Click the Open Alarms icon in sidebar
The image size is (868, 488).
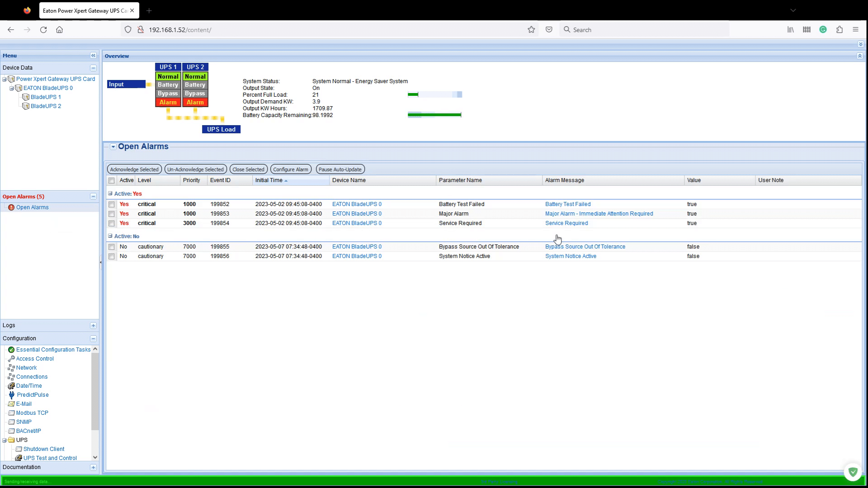coord(11,207)
